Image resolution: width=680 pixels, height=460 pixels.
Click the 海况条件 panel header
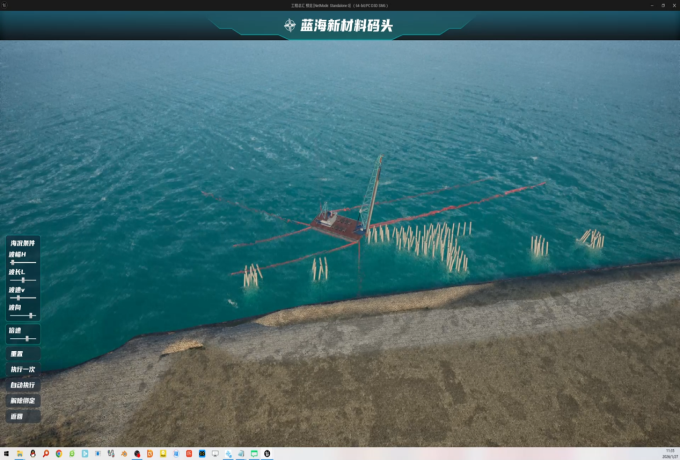[x=22, y=243]
